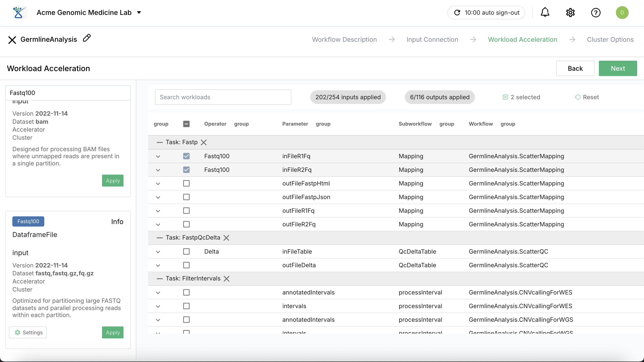Open the settings gear in header

click(x=570, y=13)
